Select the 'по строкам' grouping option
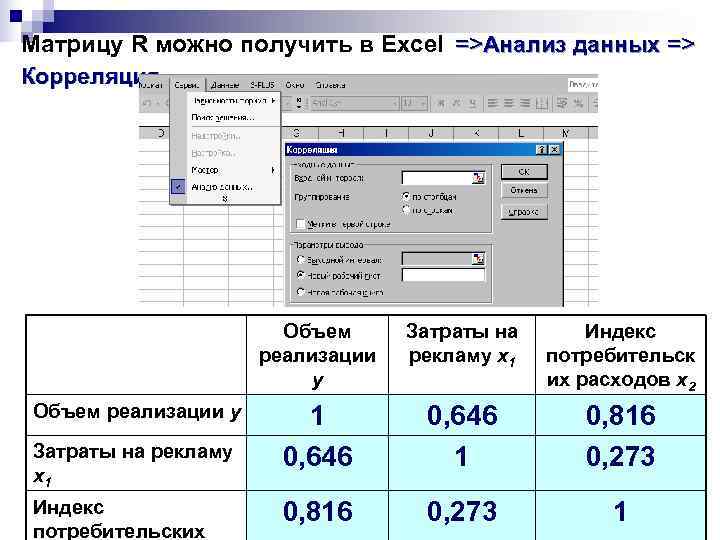Viewport: 720px width, 540px height. point(405,210)
